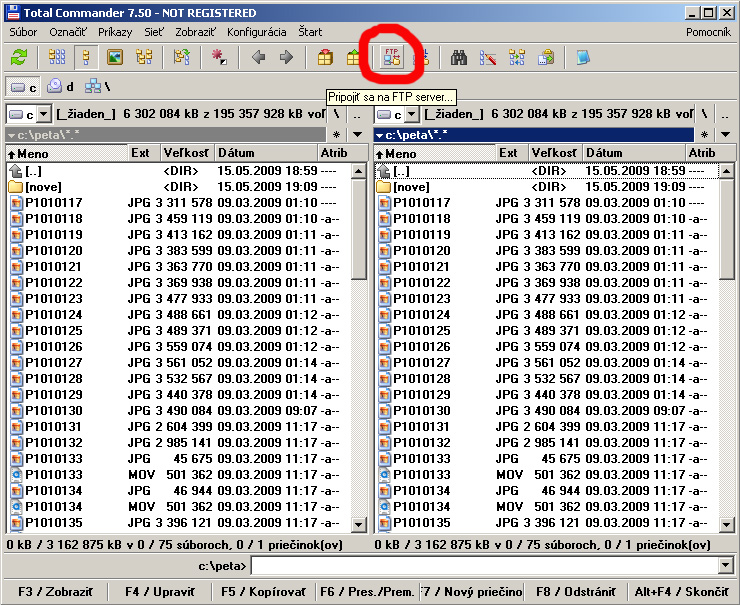Select P1010133 MOV file in left panel

coord(178,475)
